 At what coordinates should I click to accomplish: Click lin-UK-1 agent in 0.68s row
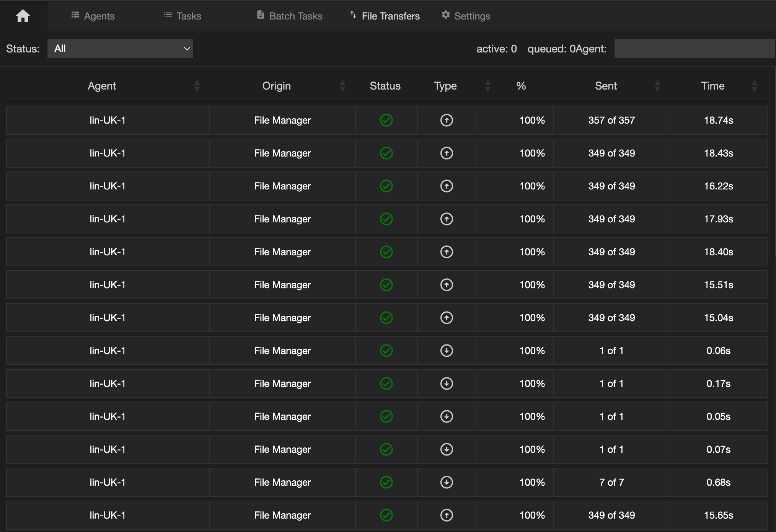[x=108, y=482]
